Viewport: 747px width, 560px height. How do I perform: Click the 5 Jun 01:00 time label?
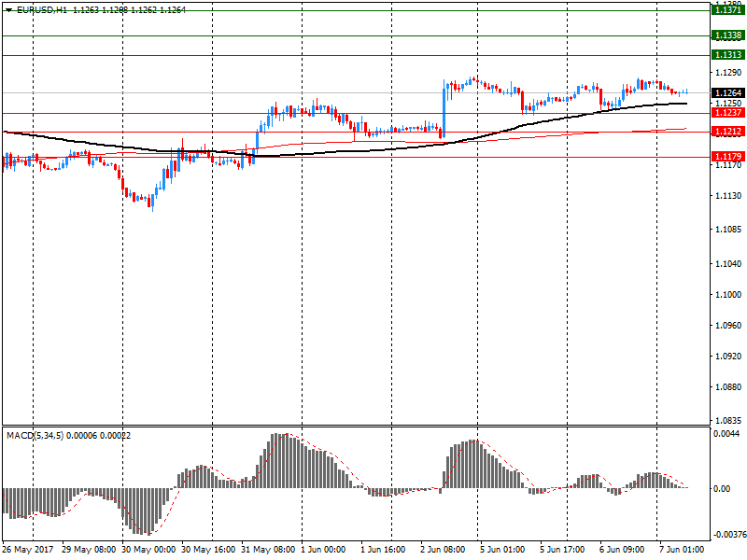click(x=502, y=550)
